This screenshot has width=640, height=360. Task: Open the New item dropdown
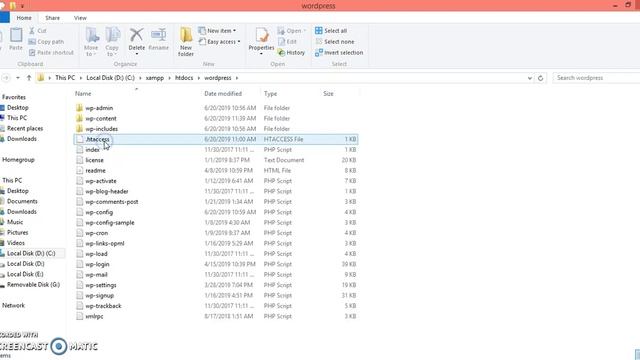(217, 31)
